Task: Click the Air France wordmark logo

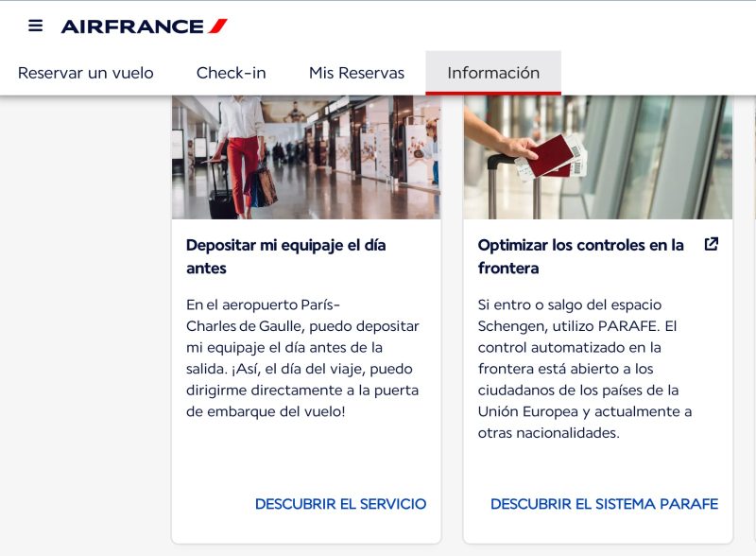Action: tap(132, 26)
